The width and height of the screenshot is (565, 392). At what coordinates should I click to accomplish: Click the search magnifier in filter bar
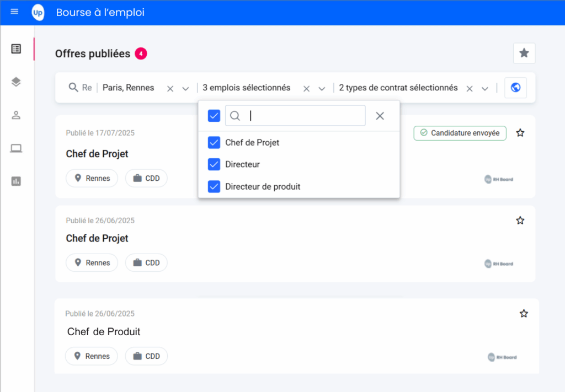click(73, 88)
